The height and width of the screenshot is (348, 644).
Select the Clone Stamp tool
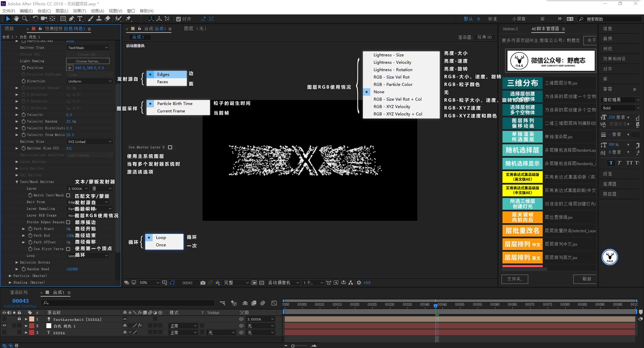click(x=99, y=19)
